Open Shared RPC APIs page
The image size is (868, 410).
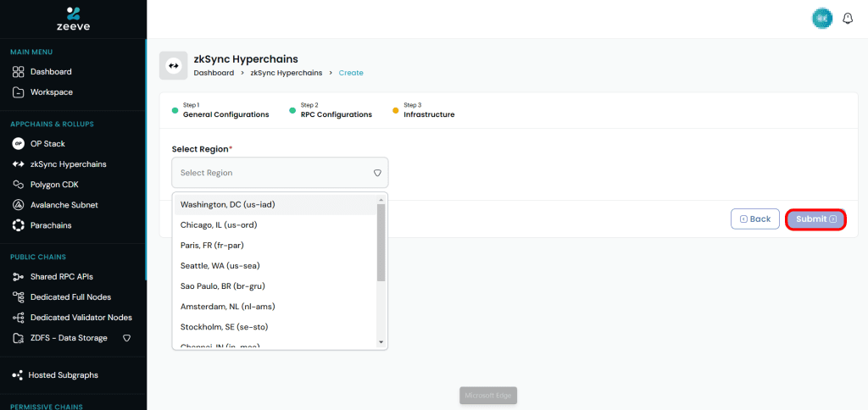[61, 277]
